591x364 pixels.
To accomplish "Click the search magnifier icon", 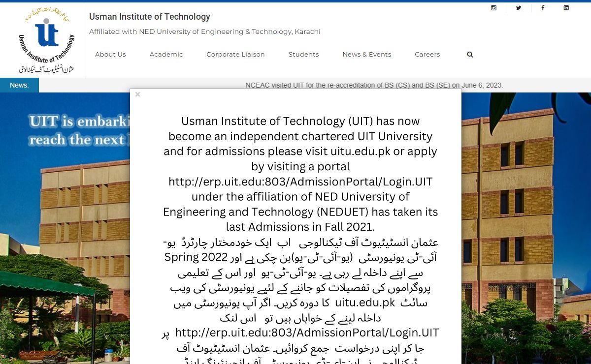I will (470, 55).
